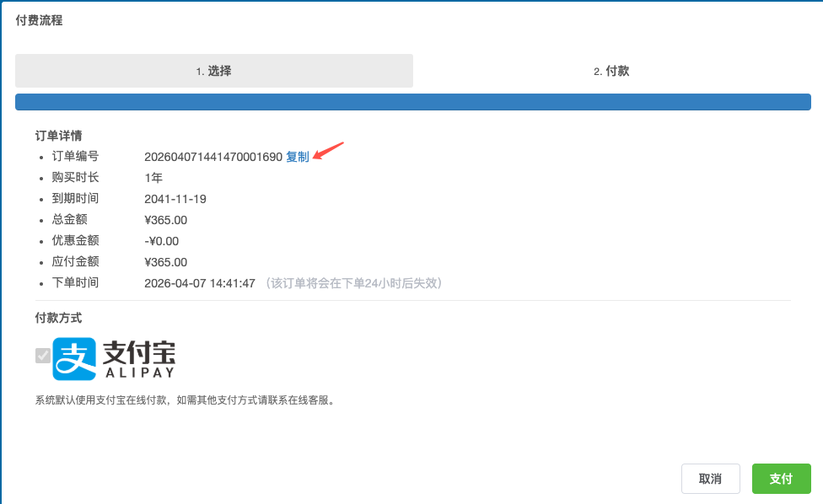
Task: Switch to the 1. 选择 step tab
Action: (214, 72)
